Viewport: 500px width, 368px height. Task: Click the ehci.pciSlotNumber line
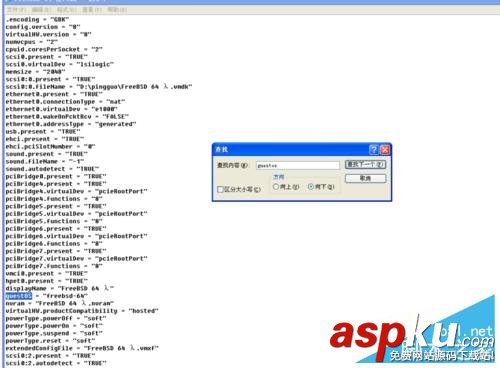coord(50,146)
